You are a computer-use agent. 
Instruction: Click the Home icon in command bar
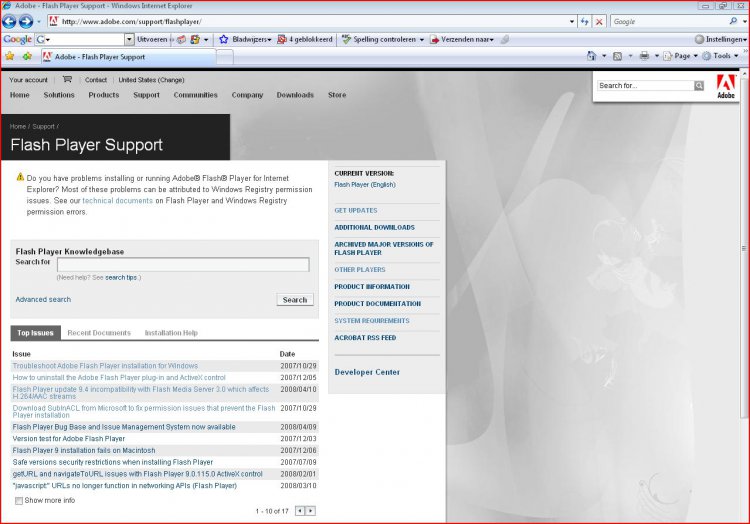tap(592, 56)
